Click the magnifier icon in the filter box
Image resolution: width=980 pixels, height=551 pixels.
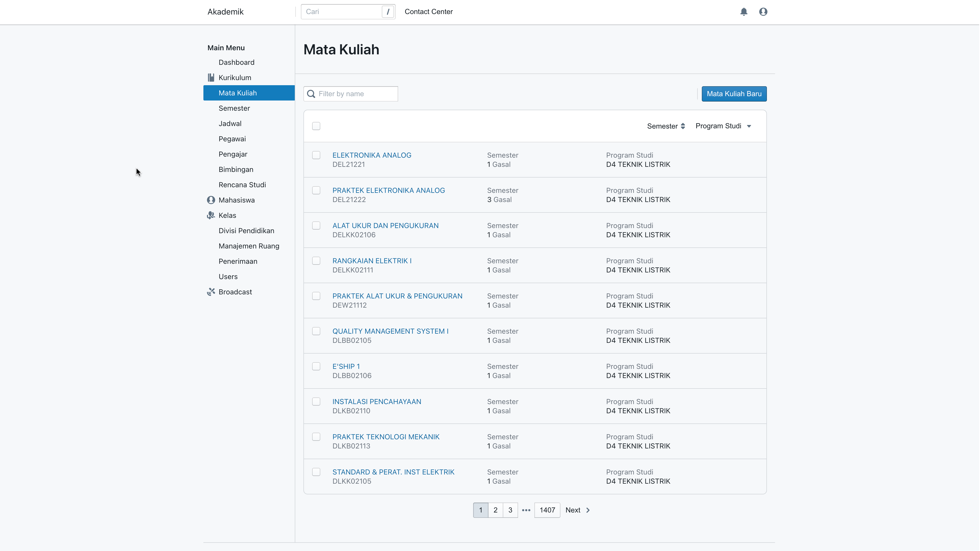click(x=311, y=94)
